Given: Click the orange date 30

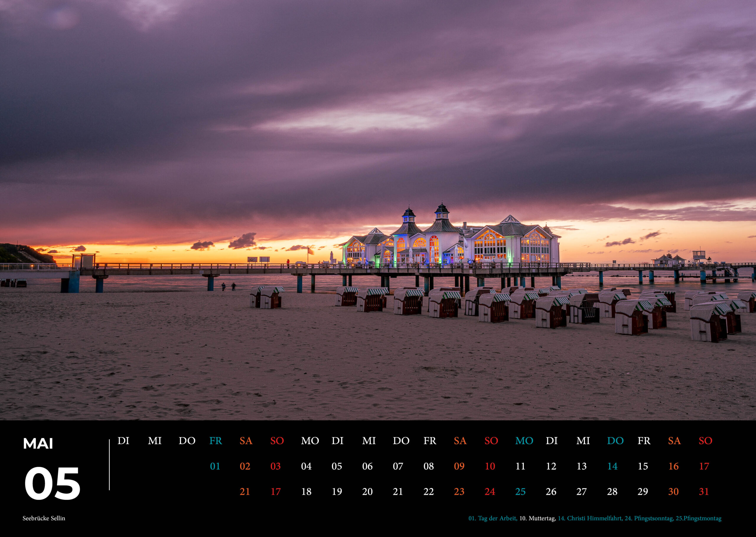Looking at the screenshot, I should 673,492.
